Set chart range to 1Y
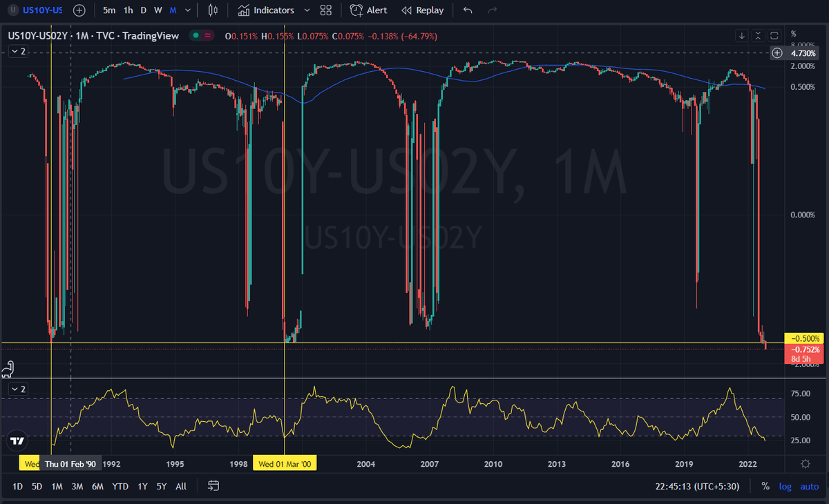 pyautogui.click(x=142, y=486)
